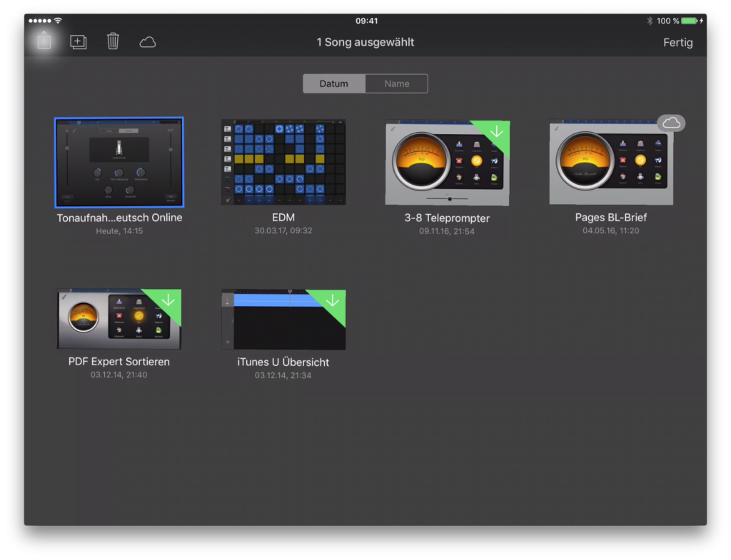Select the Pages BL-Brief song thumbnail

(x=610, y=164)
